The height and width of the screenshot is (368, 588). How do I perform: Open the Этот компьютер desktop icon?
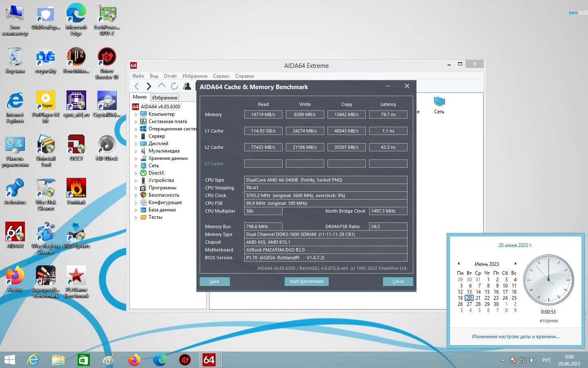pos(15,20)
